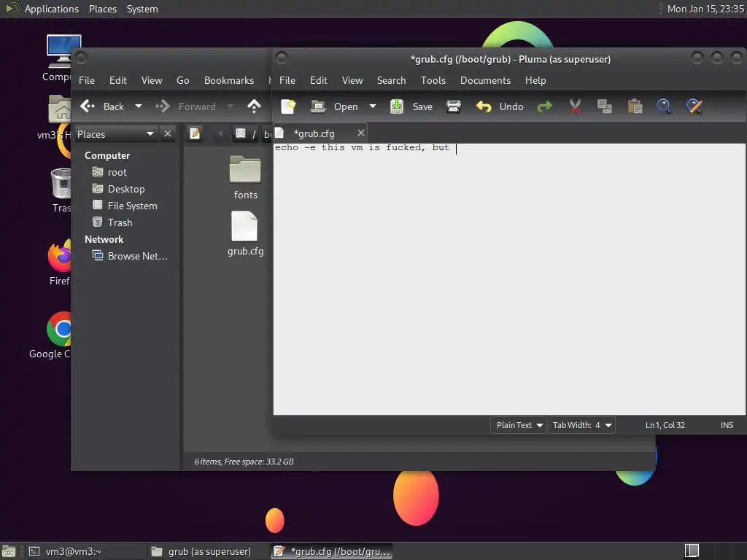Close the Places side pane
The height and width of the screenshot is (560, 747).
167,134
